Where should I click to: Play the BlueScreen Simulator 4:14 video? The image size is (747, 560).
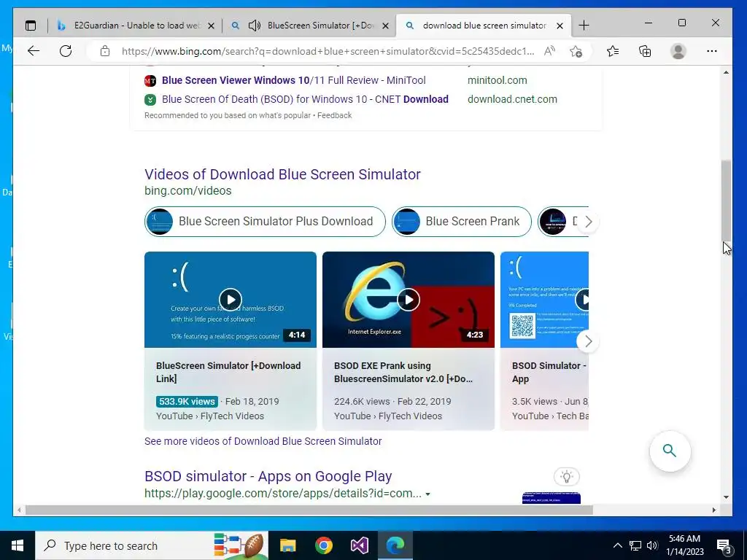(x=231, y=300)
